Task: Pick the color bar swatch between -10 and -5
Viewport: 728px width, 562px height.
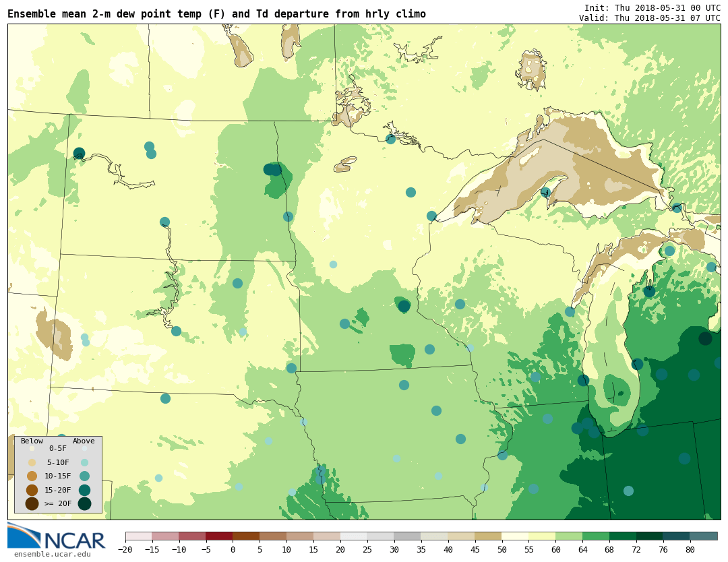Action: pos(193,536)
